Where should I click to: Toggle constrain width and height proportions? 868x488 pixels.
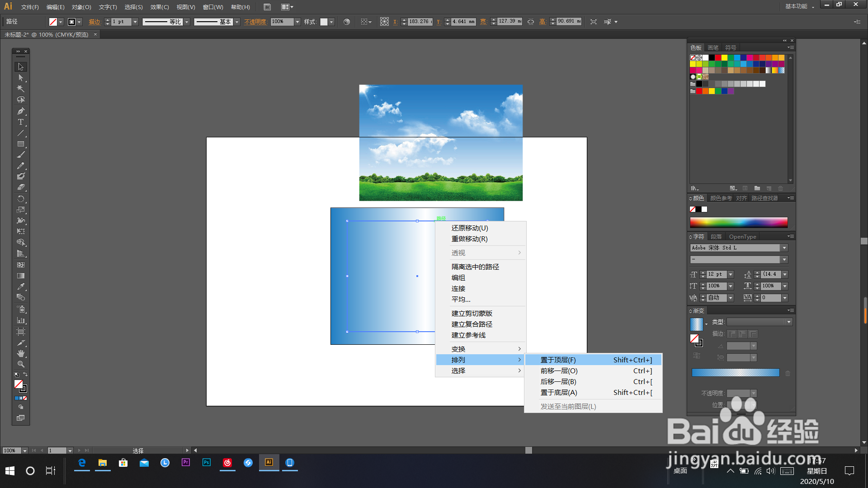531,22
